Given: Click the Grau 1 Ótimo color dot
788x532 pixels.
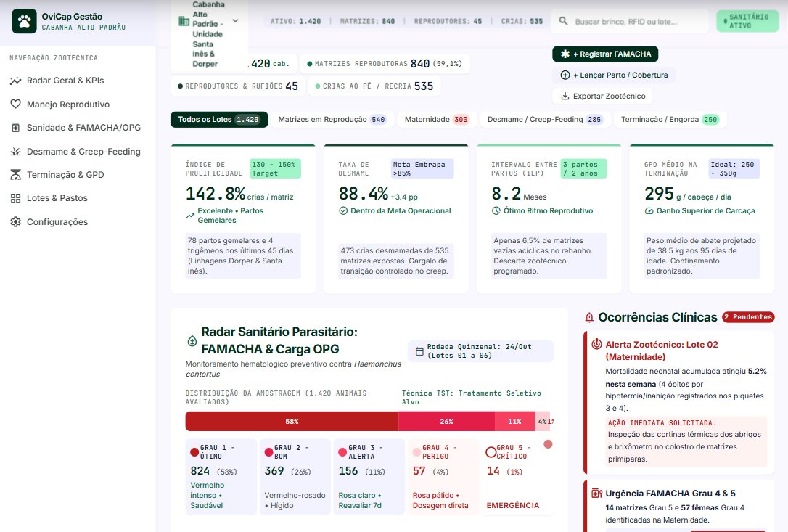Looking at the screenshot, I should (194, 452).
